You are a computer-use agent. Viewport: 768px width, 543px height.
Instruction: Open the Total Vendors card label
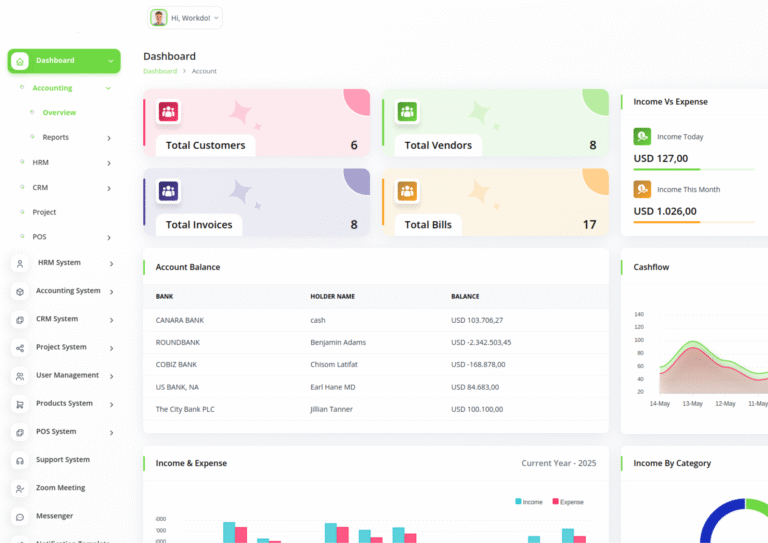(438, 145)
